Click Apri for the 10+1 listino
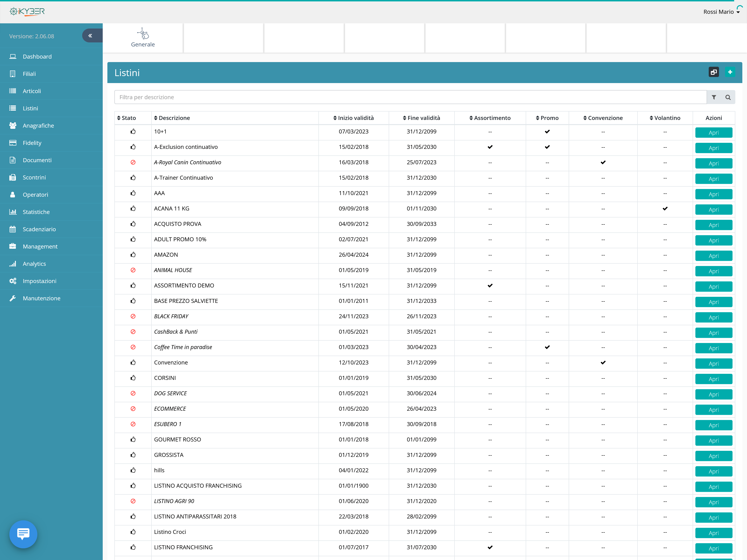 [x=714, y=132]
